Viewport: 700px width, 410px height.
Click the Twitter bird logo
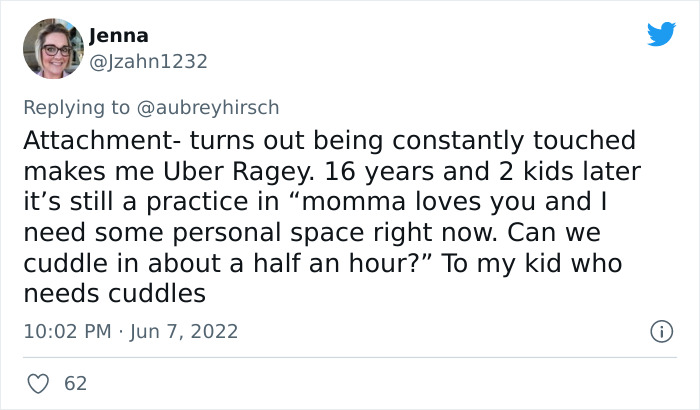pos(661,34)
